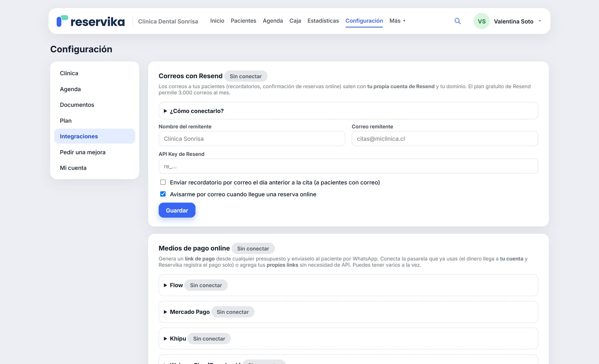
Task: Click the Resend Sin conectar badge
Action: pyautogui.click(x=246, y=76)
